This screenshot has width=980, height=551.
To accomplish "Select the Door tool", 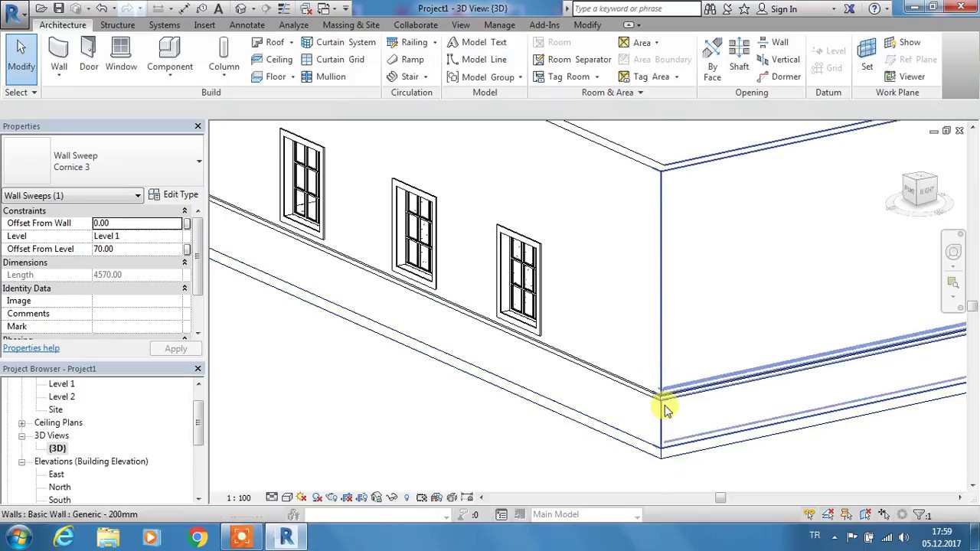I will (89, 56).
